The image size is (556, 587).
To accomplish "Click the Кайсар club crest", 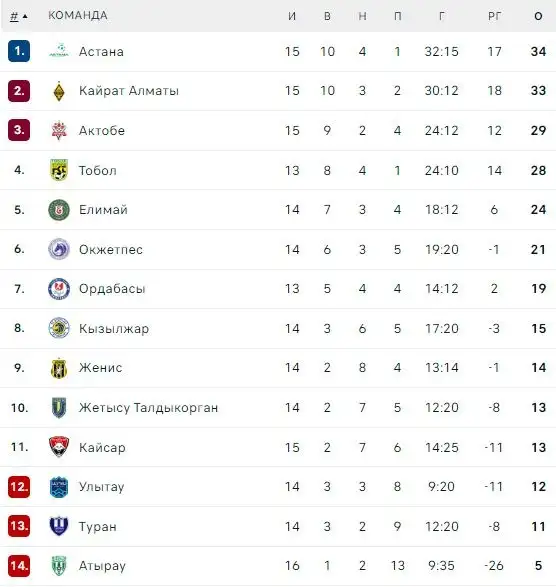I will click(59, 447).
